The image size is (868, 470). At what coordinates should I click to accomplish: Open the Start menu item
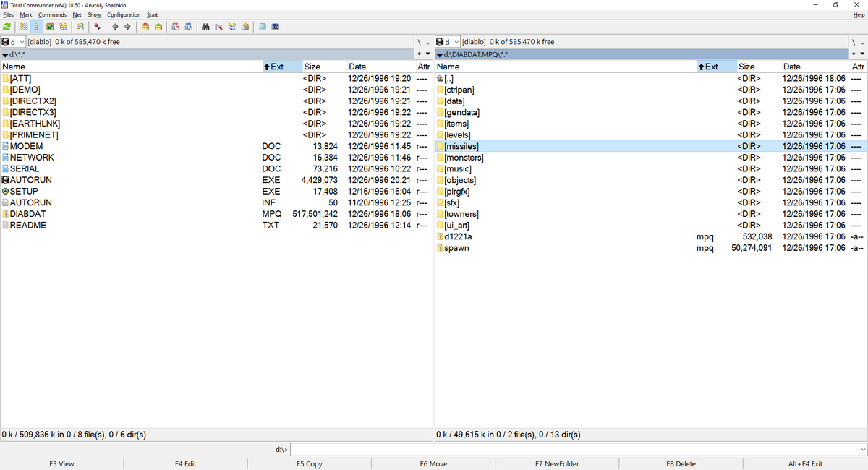[152, 14]
